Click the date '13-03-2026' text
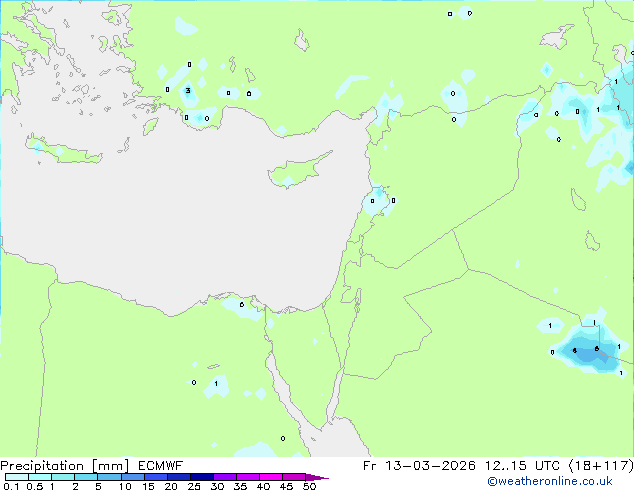 430,466
